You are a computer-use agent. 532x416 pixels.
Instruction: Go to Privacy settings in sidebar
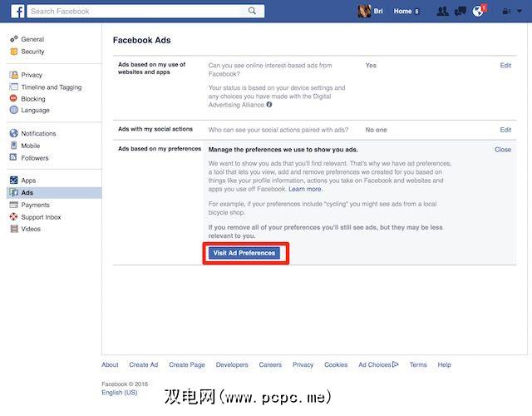32,75
